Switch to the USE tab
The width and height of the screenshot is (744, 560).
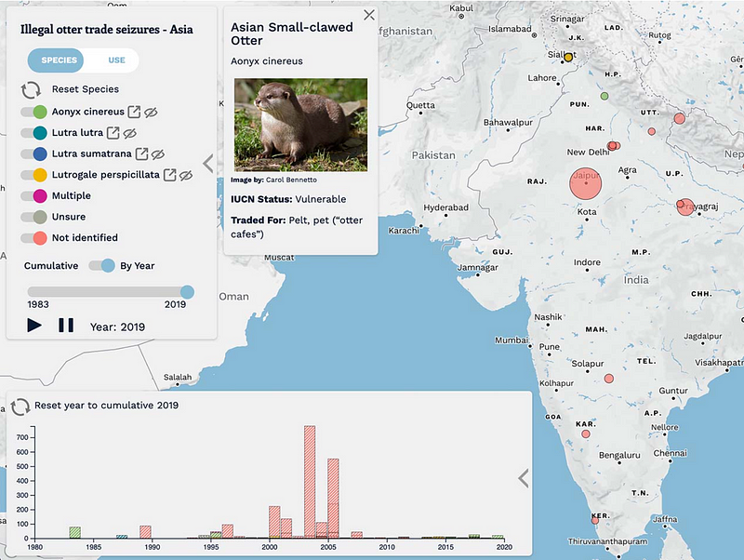117,60
